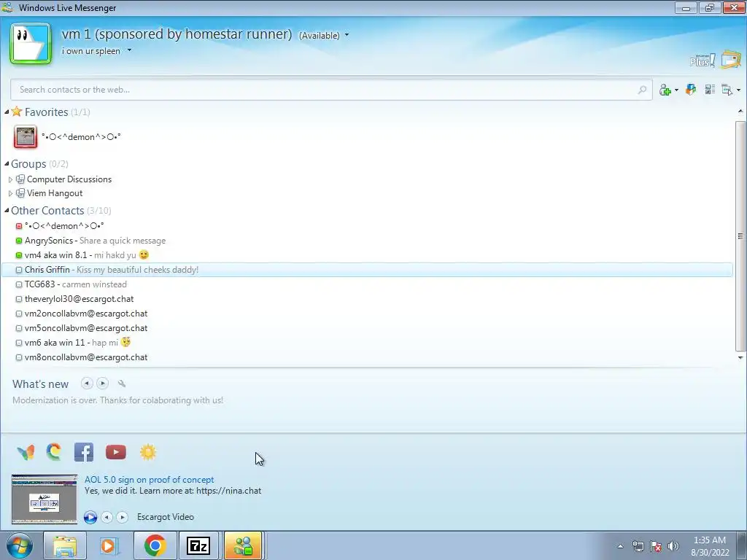The width and height of the screenshot is (747, 560).
Task: Click scroll up arrow of contact list
Action: click(x=740, y=112)
